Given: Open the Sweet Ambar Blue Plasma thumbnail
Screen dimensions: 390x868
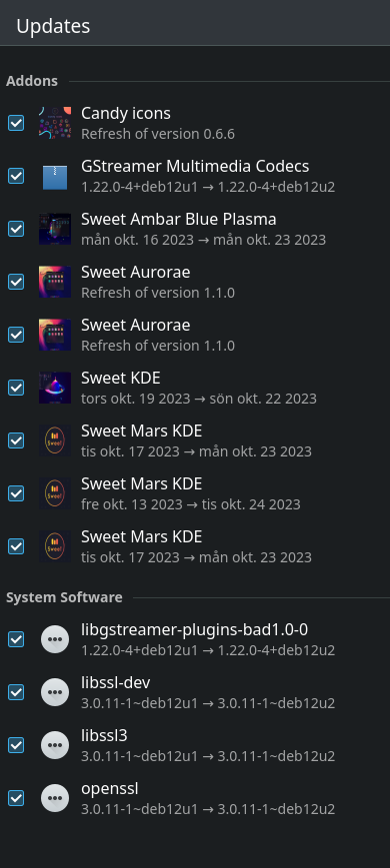Looking at the screenshot, I should [x=55, y=229].
